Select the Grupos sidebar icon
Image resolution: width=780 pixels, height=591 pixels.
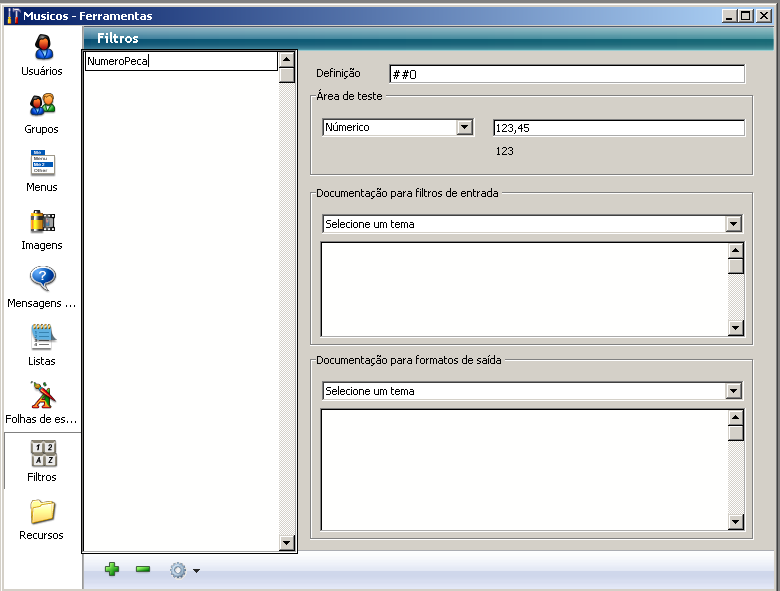(42, 105)
